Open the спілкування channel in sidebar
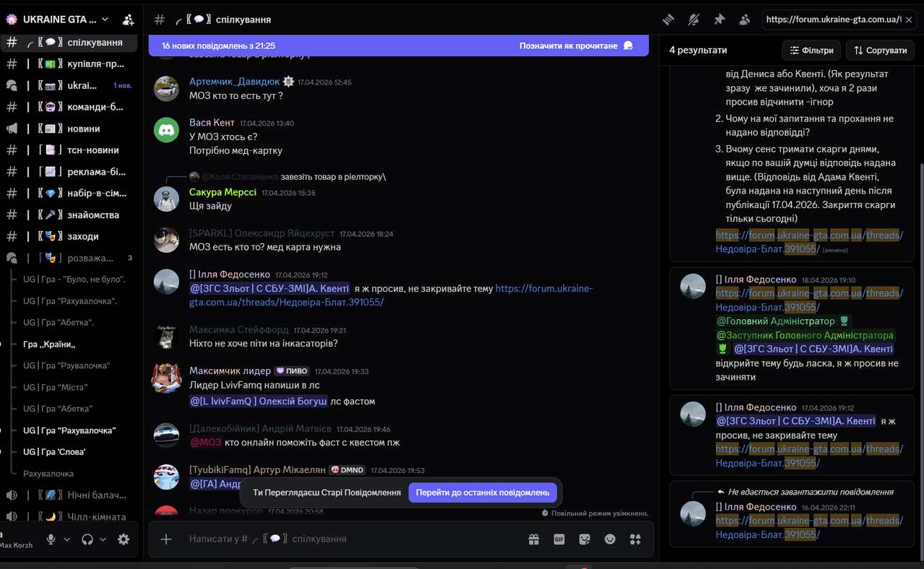924x569 pixels. (x=69, y=42)
